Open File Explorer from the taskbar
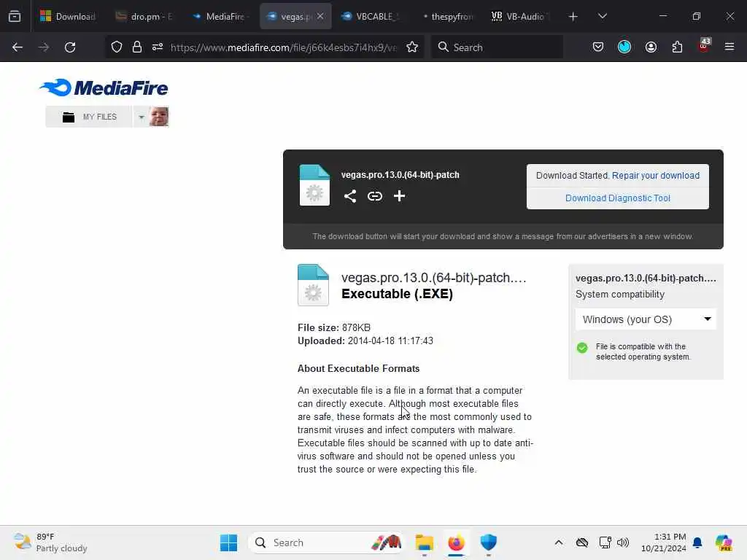747x560 pixels. click(x=424, y=542)
